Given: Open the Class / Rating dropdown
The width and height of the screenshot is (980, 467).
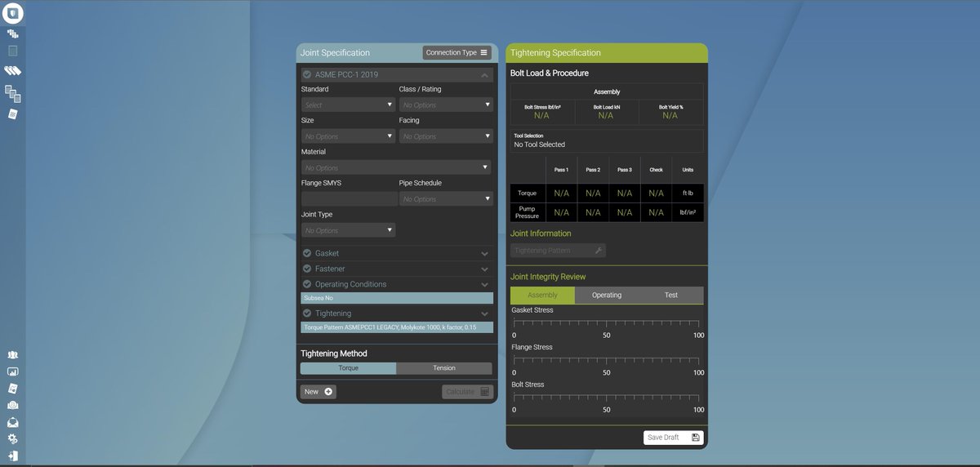Looking at the screenshot, I should pyautogui.click(x=446, y=105).
